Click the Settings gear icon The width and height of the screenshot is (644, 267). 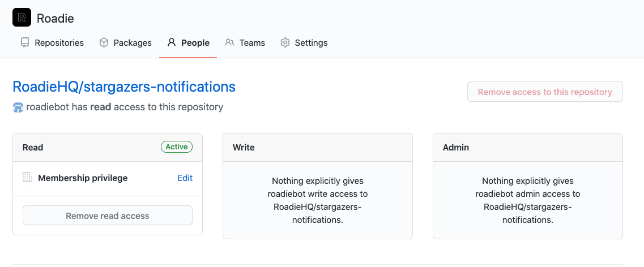(x=285, y=42)
